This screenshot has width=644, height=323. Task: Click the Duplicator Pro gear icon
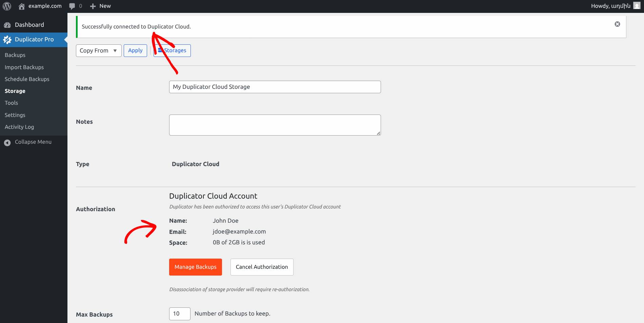(7, 40)
